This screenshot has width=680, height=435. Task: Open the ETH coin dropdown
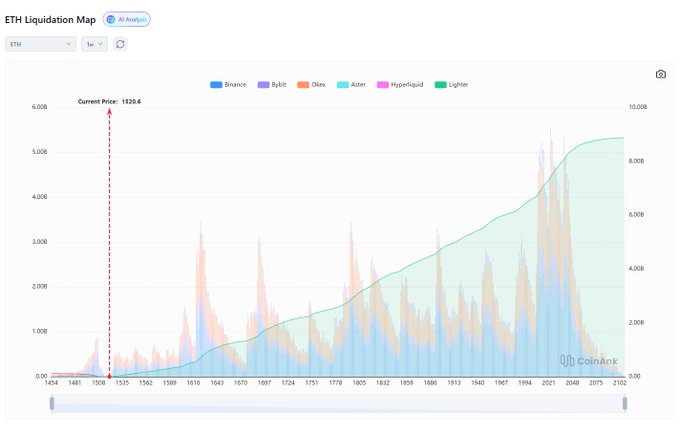40,44
